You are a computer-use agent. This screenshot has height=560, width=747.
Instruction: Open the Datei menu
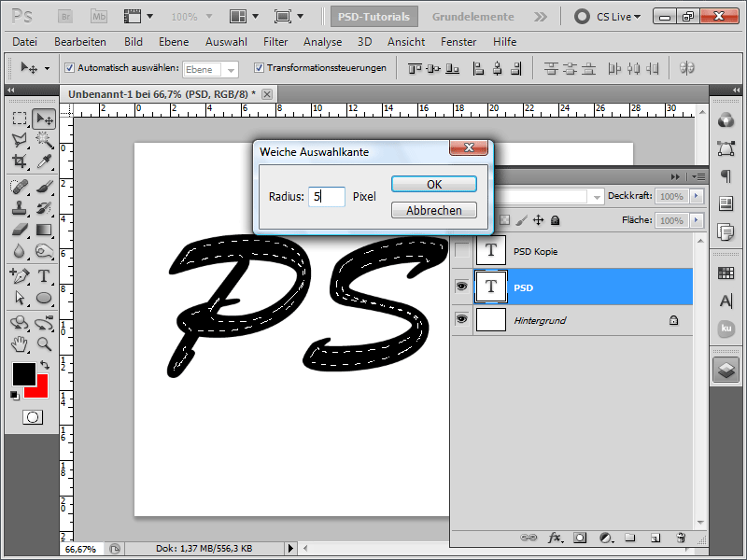coord(25,42)
